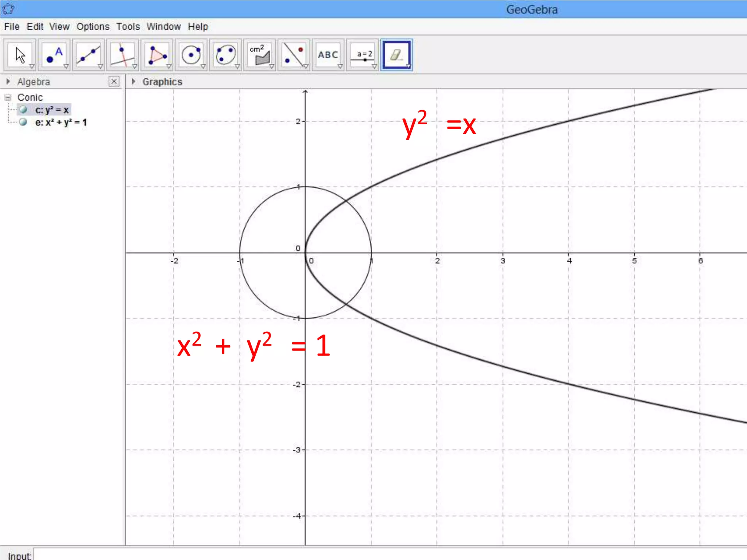This screenshot has width=747, height=560.
Task: Open the View menu
Action: (59, 27)
